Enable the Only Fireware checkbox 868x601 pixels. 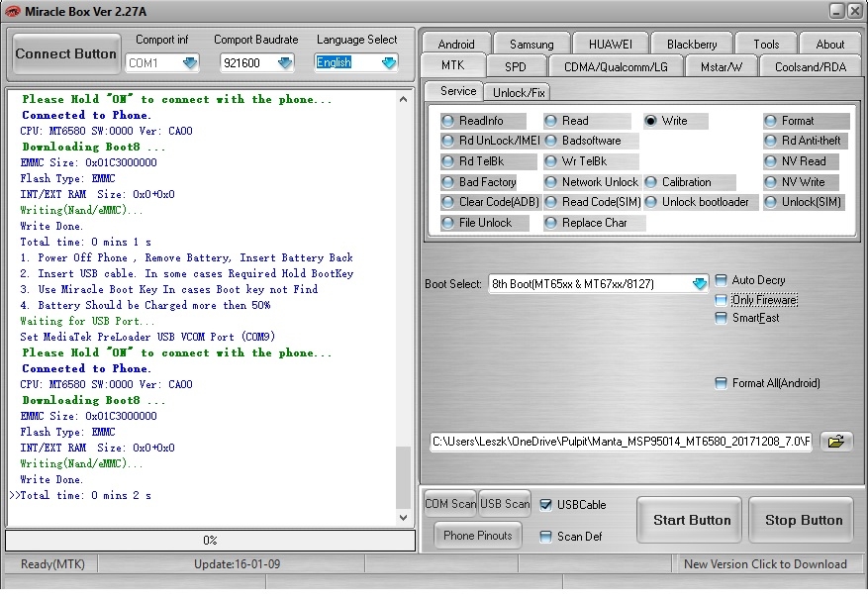point(721,300)
